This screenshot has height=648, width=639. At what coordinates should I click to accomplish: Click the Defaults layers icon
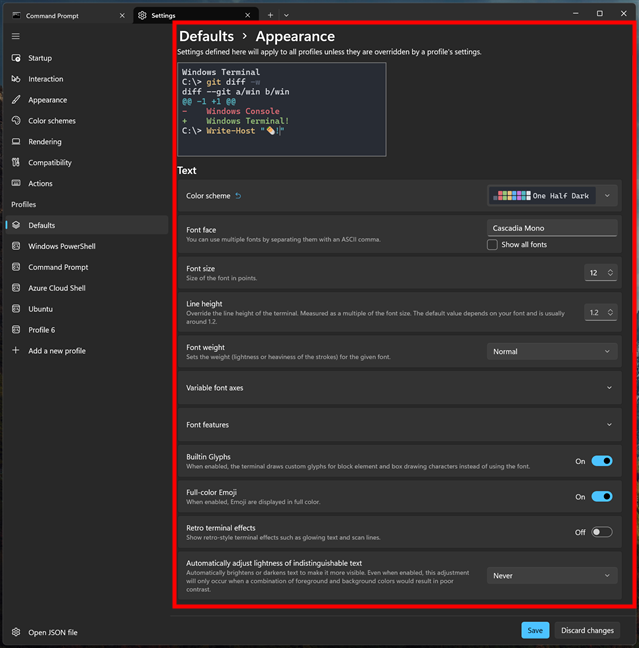click(x=16, y=225)
